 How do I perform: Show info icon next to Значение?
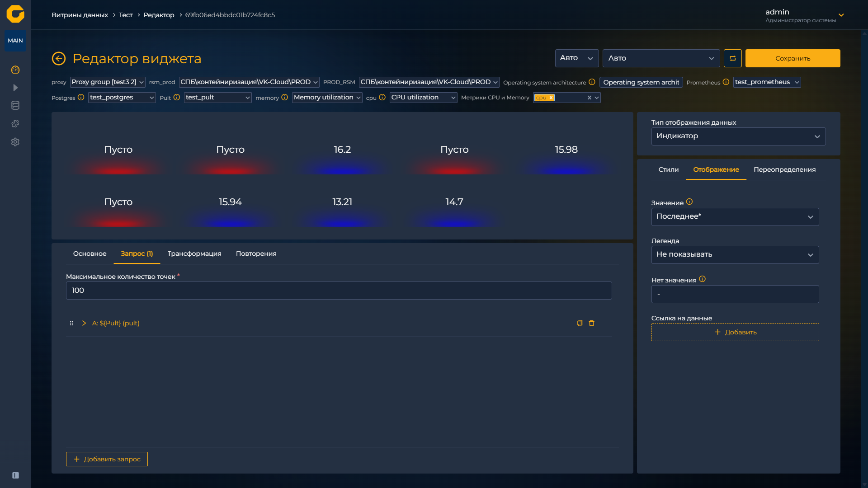689,202
